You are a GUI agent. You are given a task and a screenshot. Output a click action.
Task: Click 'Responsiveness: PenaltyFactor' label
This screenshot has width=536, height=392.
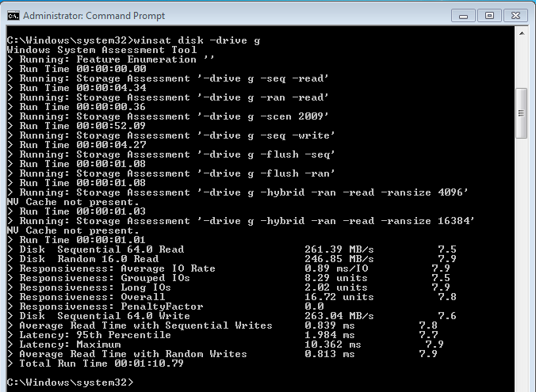[x=112, y=306]
